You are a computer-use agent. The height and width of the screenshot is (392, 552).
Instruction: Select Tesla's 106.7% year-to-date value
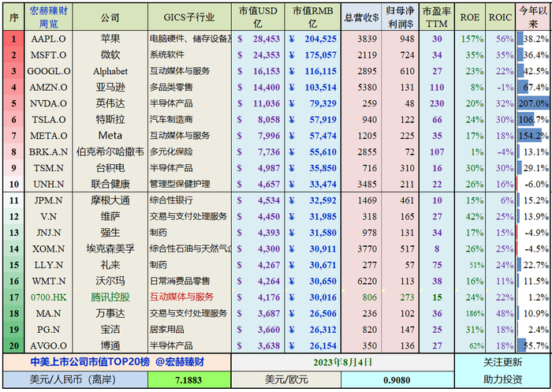pos(533,120)
